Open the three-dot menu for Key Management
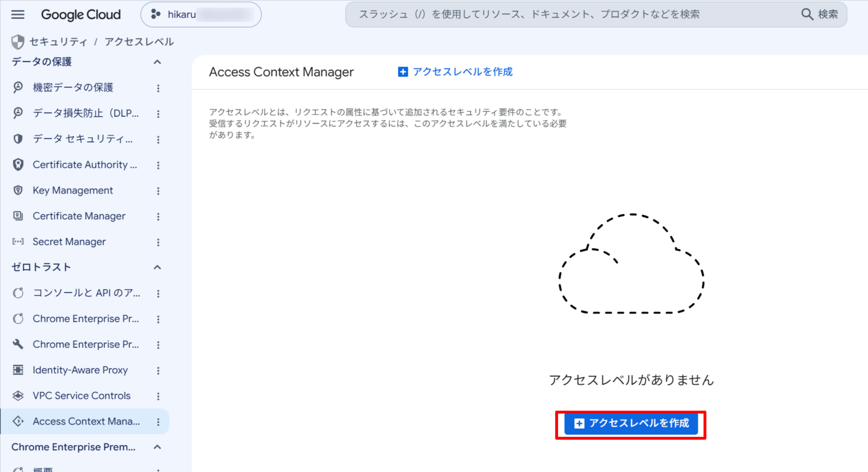868x472 pixels. tap(158, 191)
